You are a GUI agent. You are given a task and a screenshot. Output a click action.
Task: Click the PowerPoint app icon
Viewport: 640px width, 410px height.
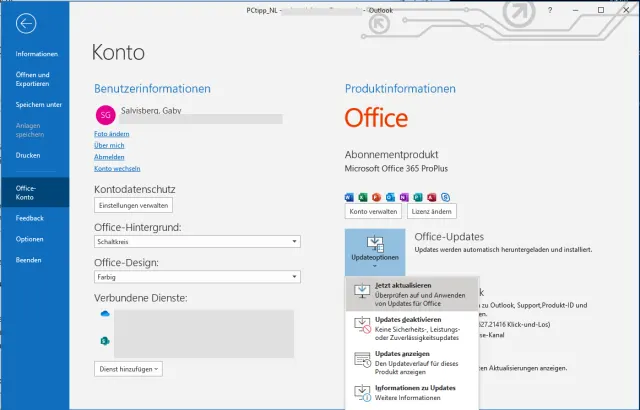click(x=376, y=197)
